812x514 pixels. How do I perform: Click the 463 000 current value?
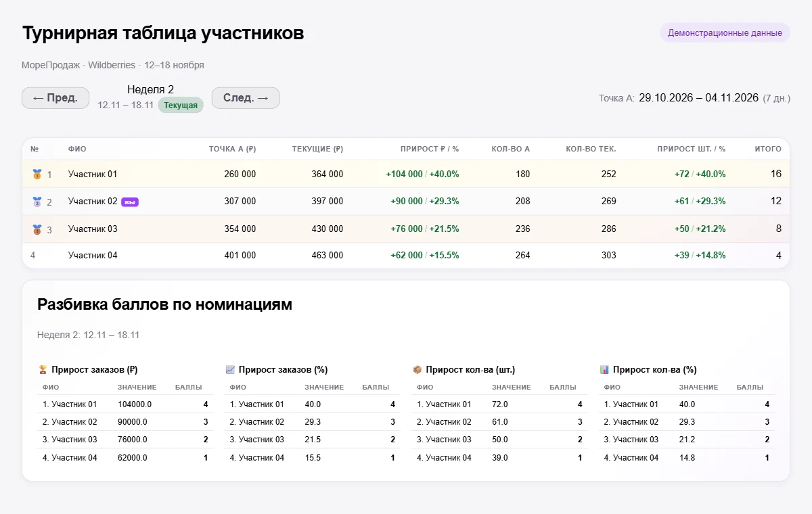328,256
